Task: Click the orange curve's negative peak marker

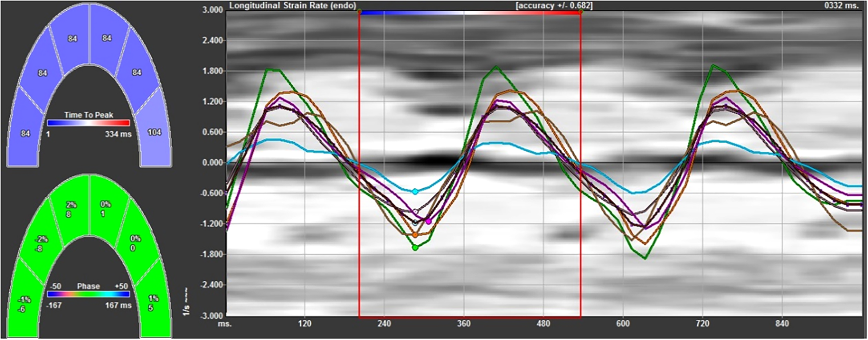Action: coord(415,235)
